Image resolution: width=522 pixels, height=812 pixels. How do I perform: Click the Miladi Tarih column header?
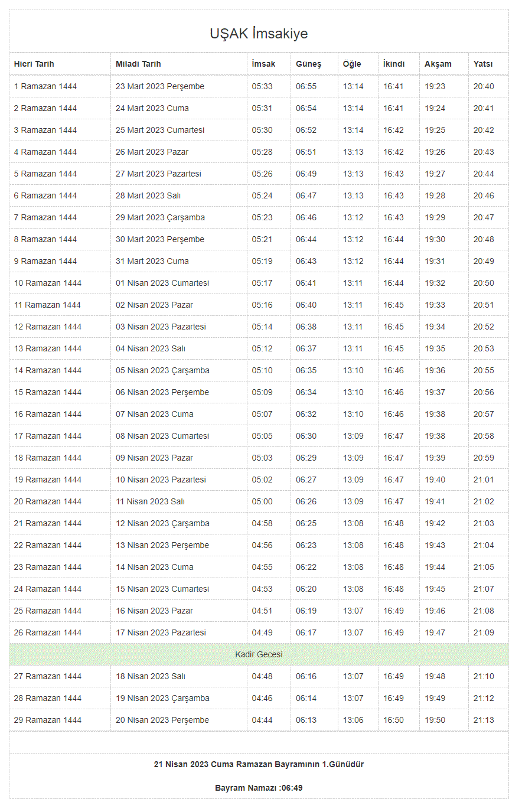click(x=138, y=64)
